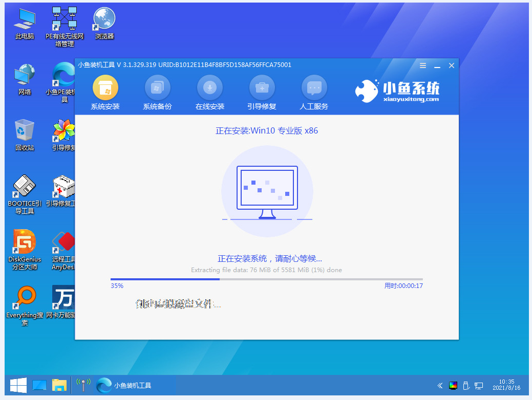Open the Windows Start button
Viewport: 532px width, 400px height.
point(18,386)
